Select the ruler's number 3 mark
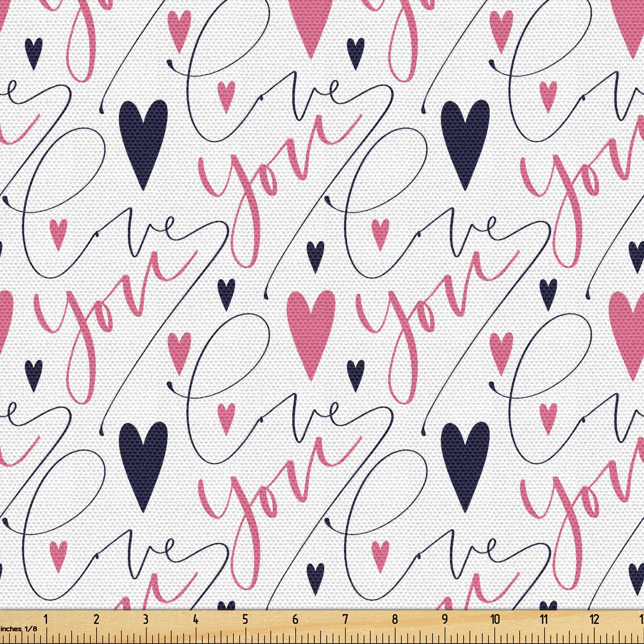 (146, 619)
